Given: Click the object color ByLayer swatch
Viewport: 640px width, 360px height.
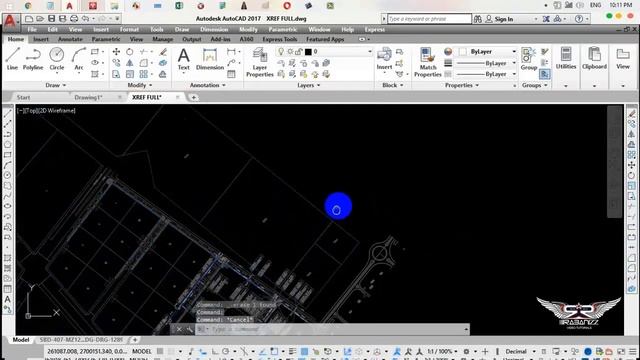Looking at the screenshot, I should click(x=462, y=51).
